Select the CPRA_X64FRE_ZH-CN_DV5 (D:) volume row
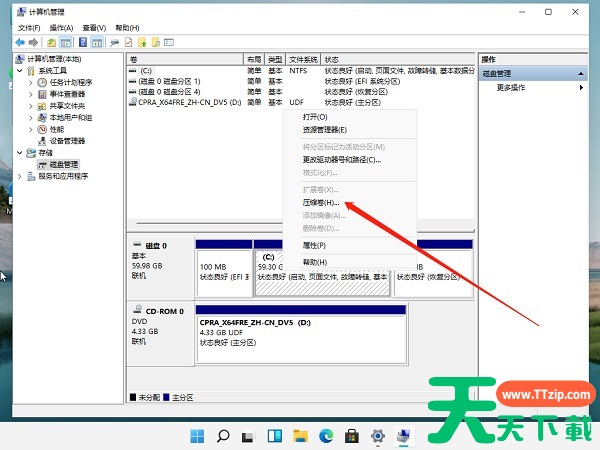 (x=190, y=101)
